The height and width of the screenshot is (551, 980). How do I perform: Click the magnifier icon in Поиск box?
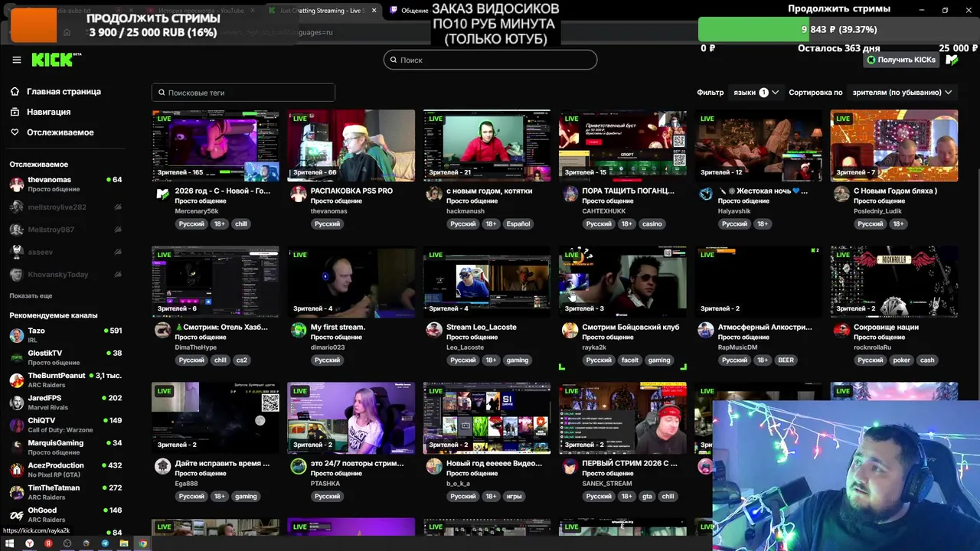pyautogui.click(x=394, y=60)
